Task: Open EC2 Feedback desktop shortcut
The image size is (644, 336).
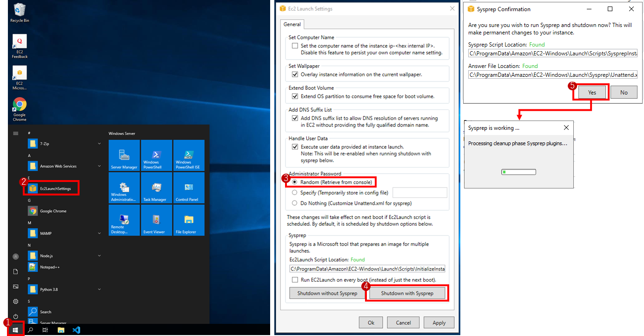Action: coord(20,47)
